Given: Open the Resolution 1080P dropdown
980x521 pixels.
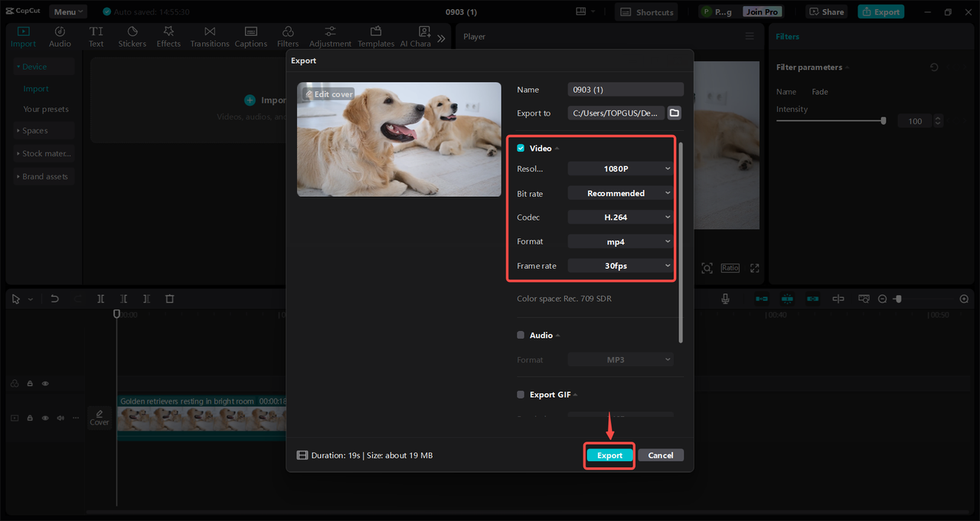Looking at the screenshot, I should [x=620, y=169].
